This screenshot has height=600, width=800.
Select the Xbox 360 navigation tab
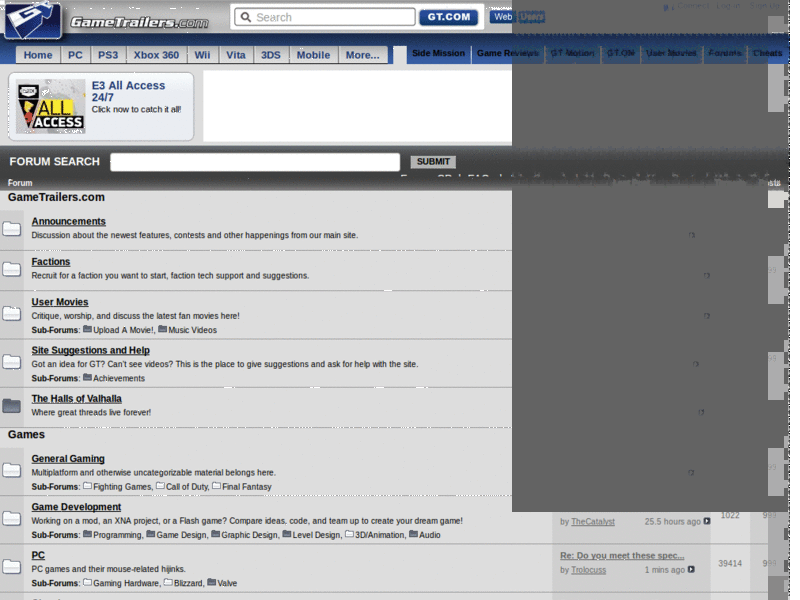pyautogui.click(x=156, y=55)
